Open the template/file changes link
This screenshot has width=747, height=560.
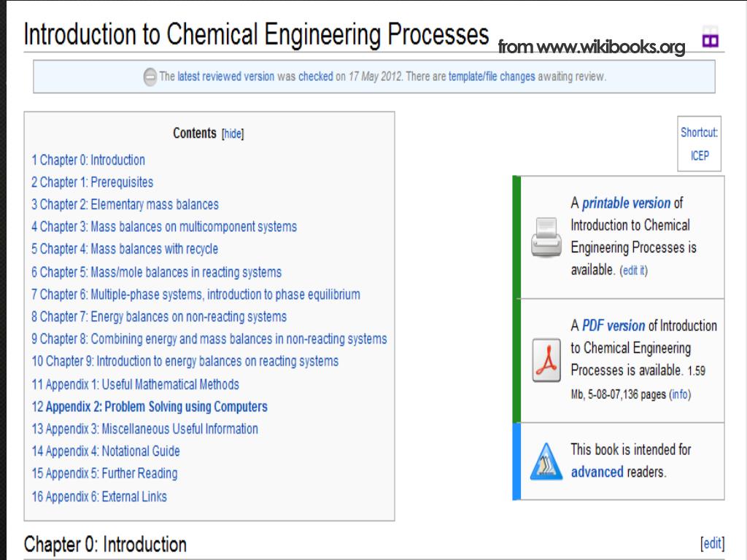pyautogui.click(x=492, y=77)
